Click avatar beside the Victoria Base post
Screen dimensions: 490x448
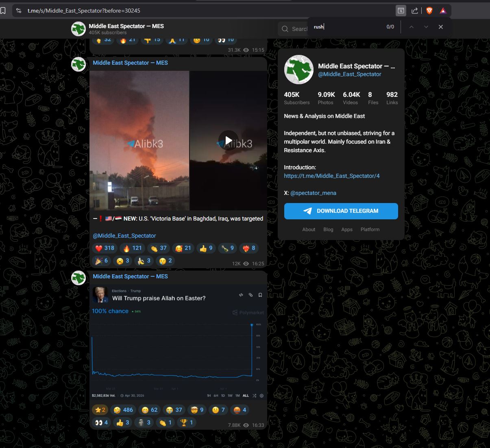(x=78, y=64)
